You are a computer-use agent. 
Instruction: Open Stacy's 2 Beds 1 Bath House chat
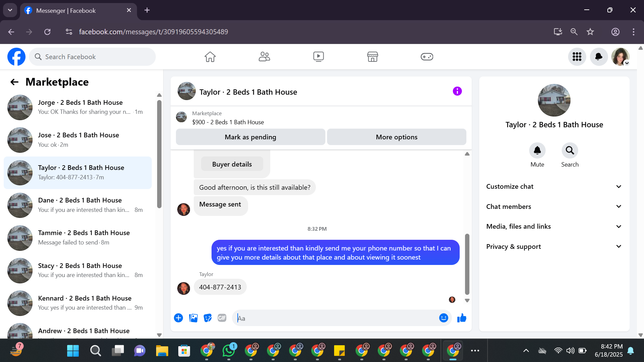pos(78,270)
